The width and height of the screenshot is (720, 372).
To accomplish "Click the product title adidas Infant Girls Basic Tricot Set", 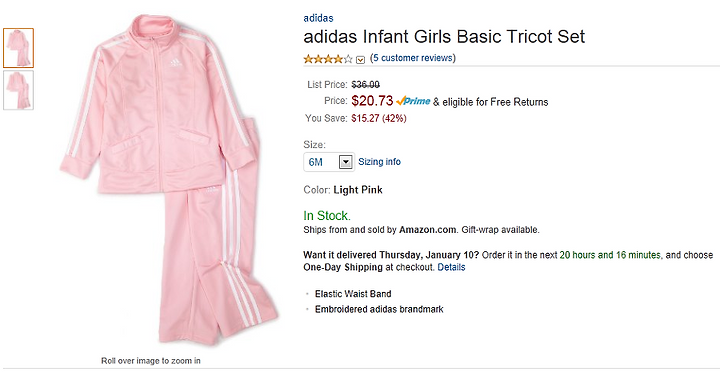I will point(444,37).
